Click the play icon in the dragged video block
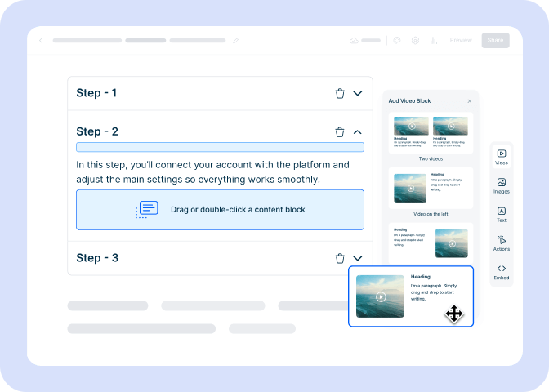 [x=381, y=297]
